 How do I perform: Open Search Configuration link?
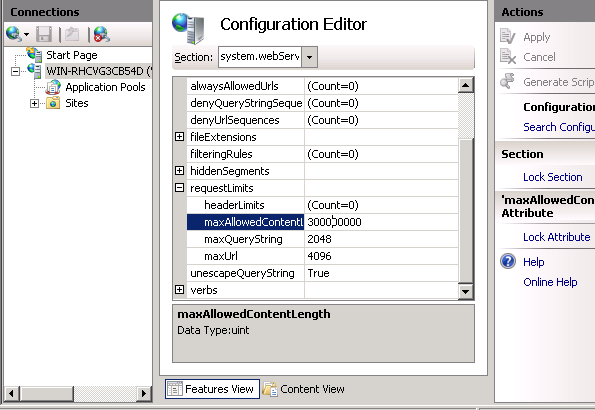[559, 127]
